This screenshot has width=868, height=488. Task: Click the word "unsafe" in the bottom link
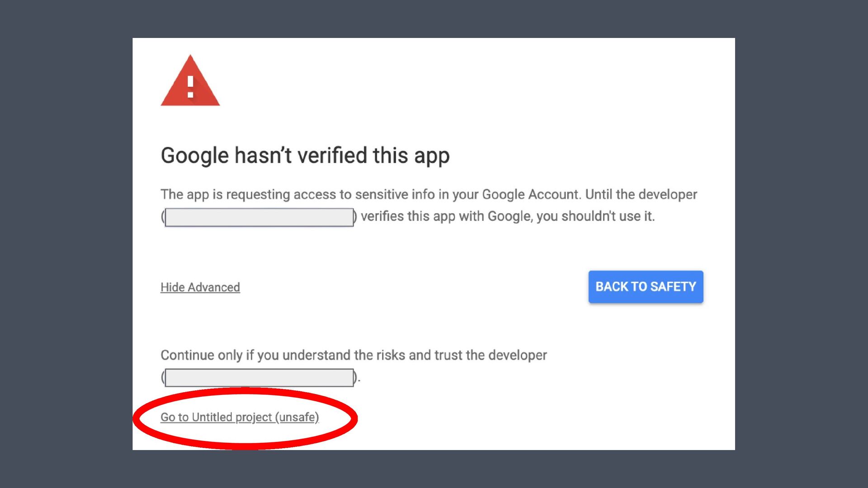(297, 417)
